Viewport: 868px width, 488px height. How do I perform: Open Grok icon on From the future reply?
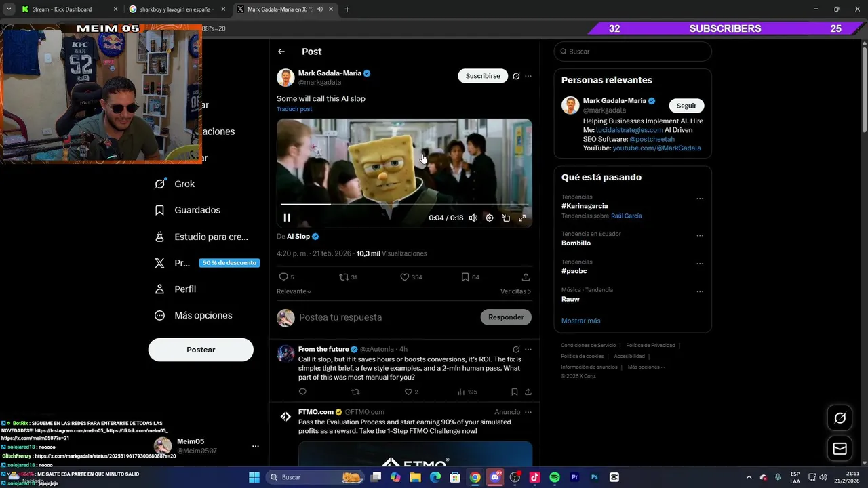516,350
